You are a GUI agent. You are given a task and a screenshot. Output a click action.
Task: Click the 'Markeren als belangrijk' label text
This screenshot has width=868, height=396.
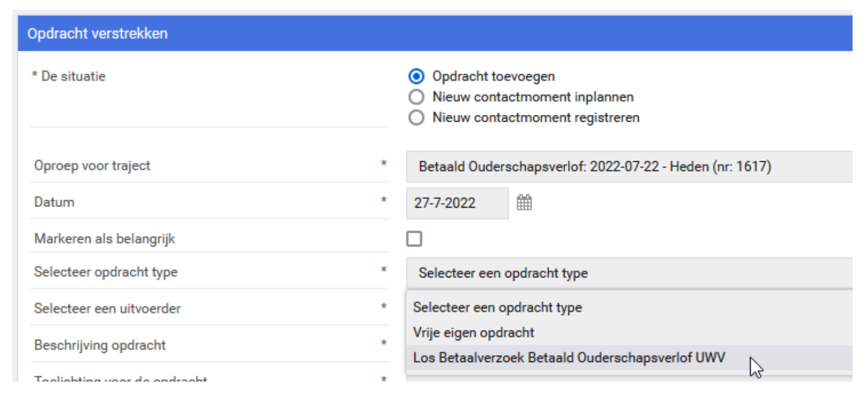104,239
